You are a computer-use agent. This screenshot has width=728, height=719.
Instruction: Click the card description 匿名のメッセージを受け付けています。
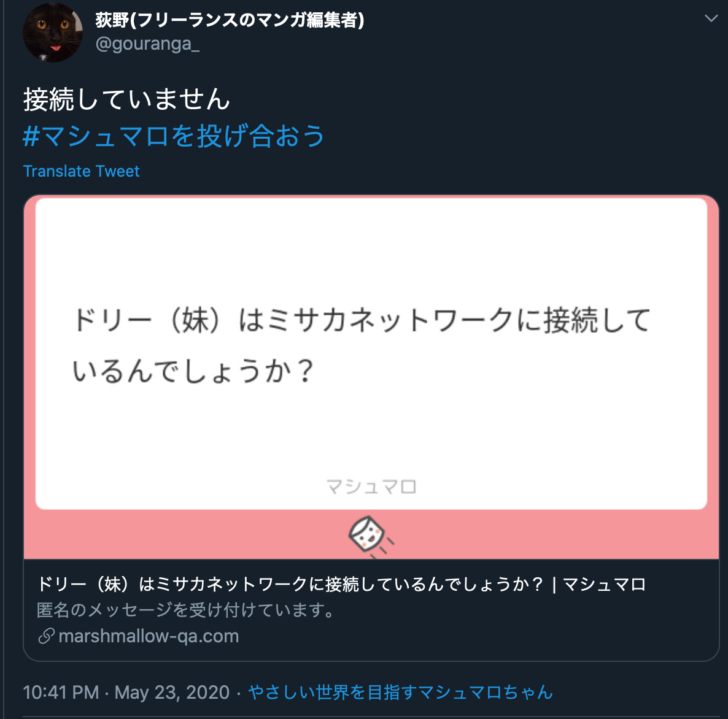186,610
